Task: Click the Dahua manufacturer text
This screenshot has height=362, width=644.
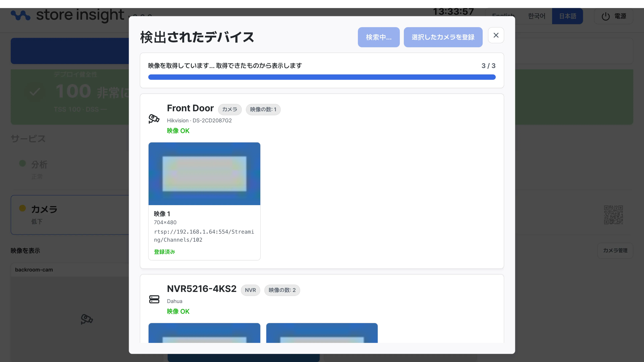Action: (x=174, y=301)
